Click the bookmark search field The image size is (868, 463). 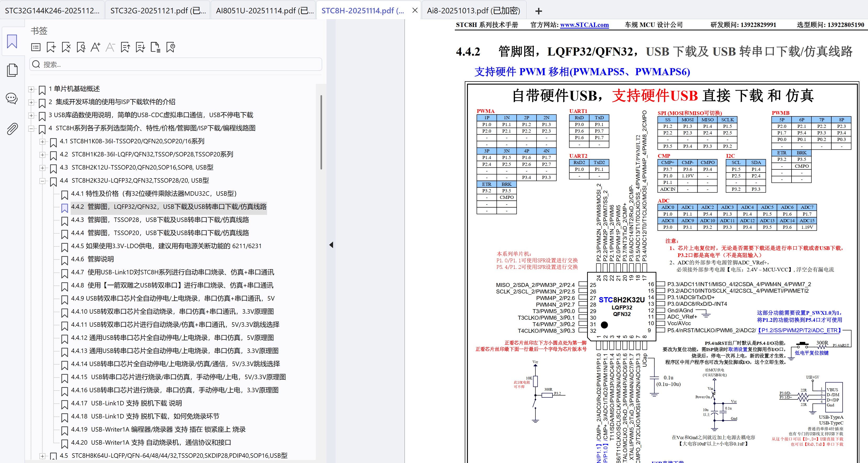click(175, 64)
